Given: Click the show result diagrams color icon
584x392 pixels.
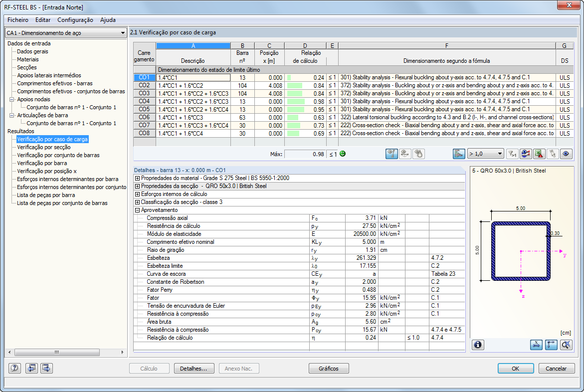Looking at the screenshot, I should coord(526,154).
